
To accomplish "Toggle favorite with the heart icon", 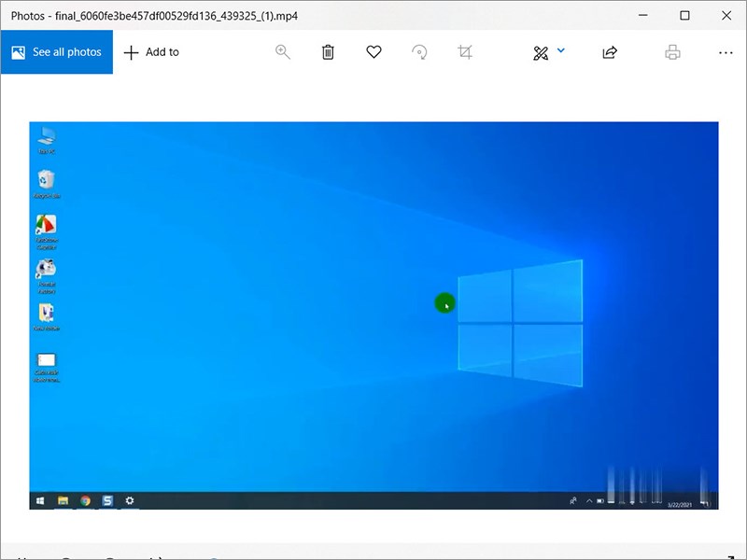I will (x=373, y=52).
